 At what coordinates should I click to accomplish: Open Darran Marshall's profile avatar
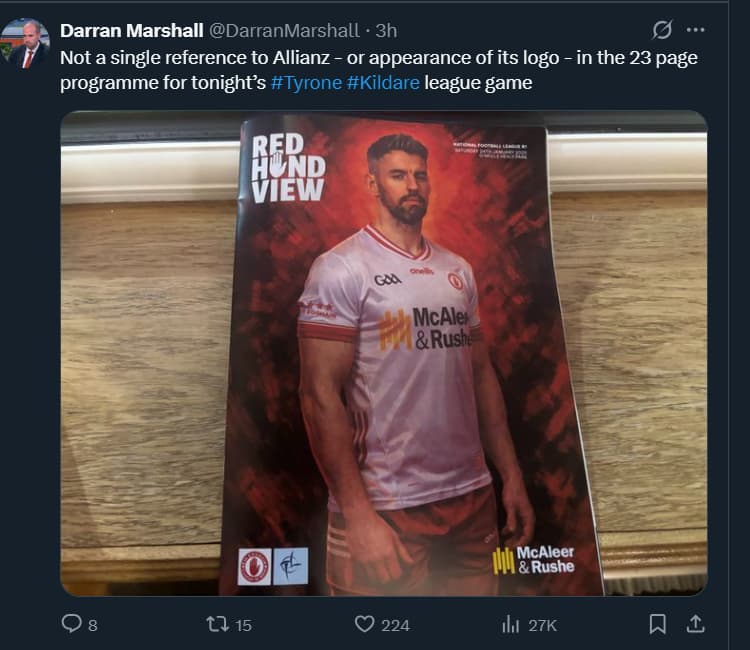25,44
